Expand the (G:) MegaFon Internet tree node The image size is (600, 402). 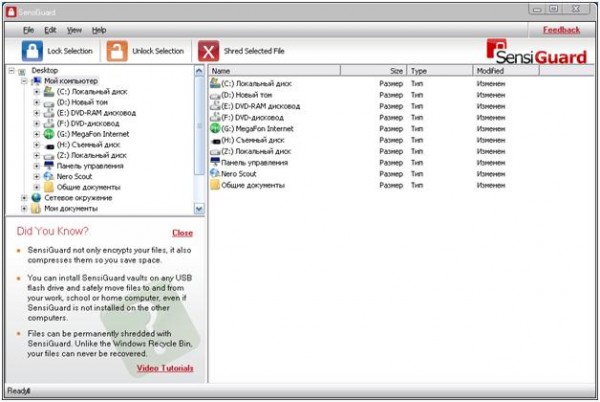coord(36,134)
